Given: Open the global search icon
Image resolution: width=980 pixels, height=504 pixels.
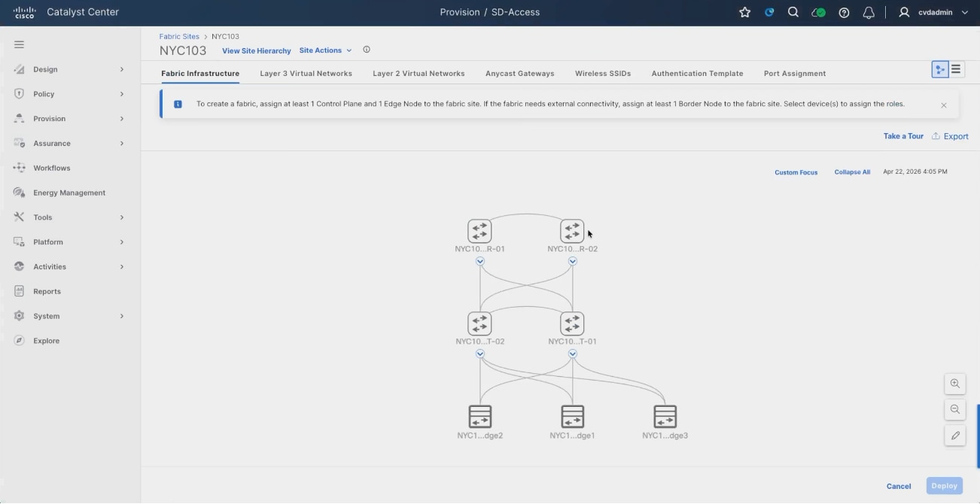Looking at the screenshot, I should pos(793,12).
